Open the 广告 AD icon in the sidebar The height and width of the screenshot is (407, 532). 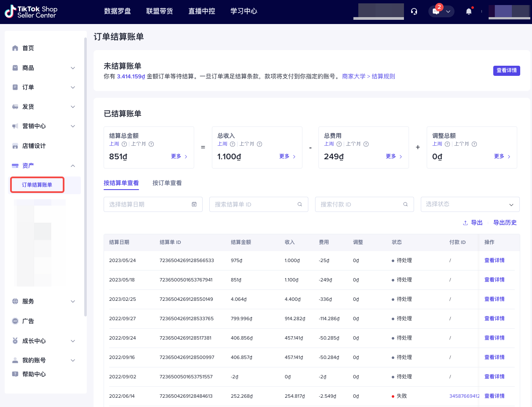click(x=14, y=321)
